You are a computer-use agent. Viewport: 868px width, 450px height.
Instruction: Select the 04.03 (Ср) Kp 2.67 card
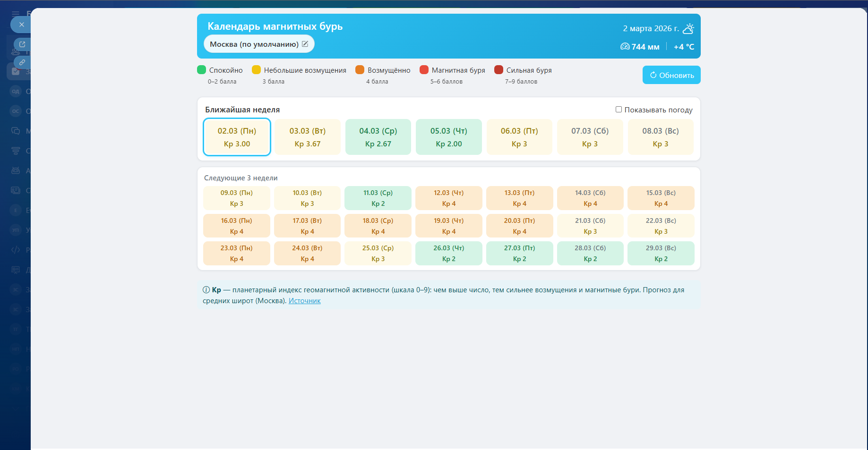378,137
